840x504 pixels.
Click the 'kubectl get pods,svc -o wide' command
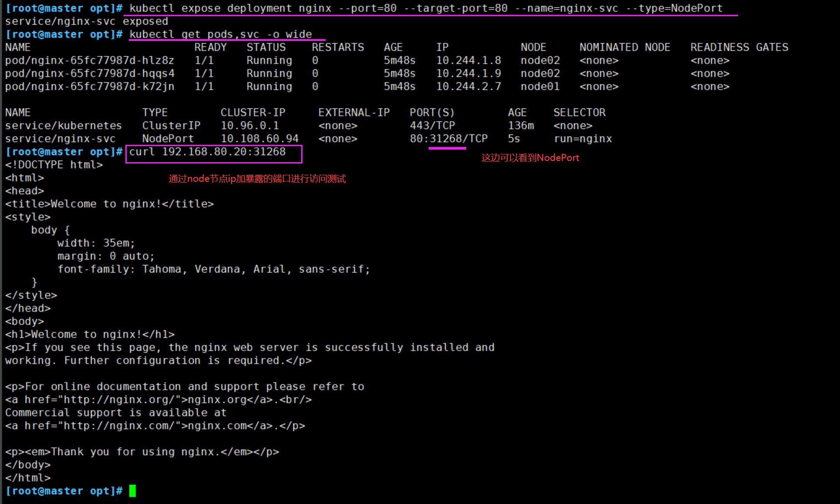[x=221, y=34]
